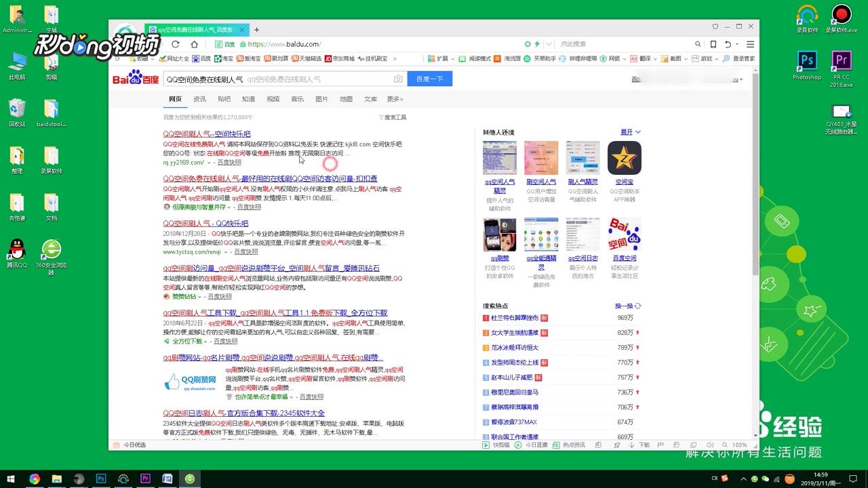Expand 展开 in 其他人还搜 panel
The width and height of the screenshot is (868, 488).
(x=630, y=132)
